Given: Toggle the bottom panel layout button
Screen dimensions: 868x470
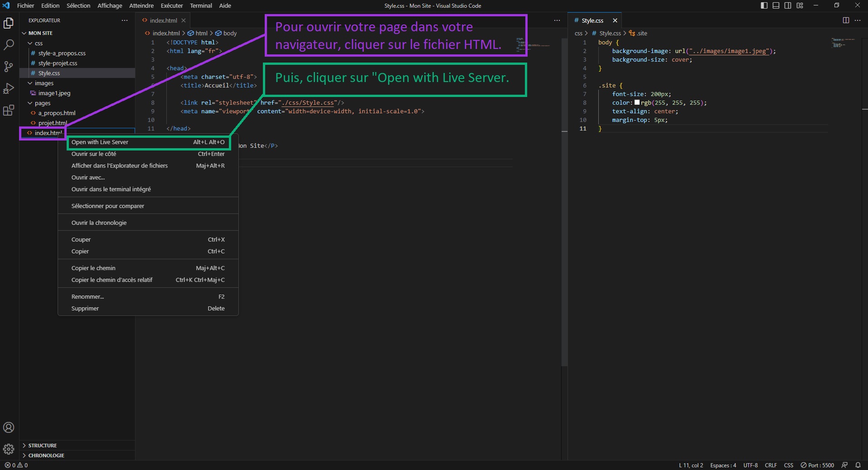Looking at the screenshot, I should 776,5.
